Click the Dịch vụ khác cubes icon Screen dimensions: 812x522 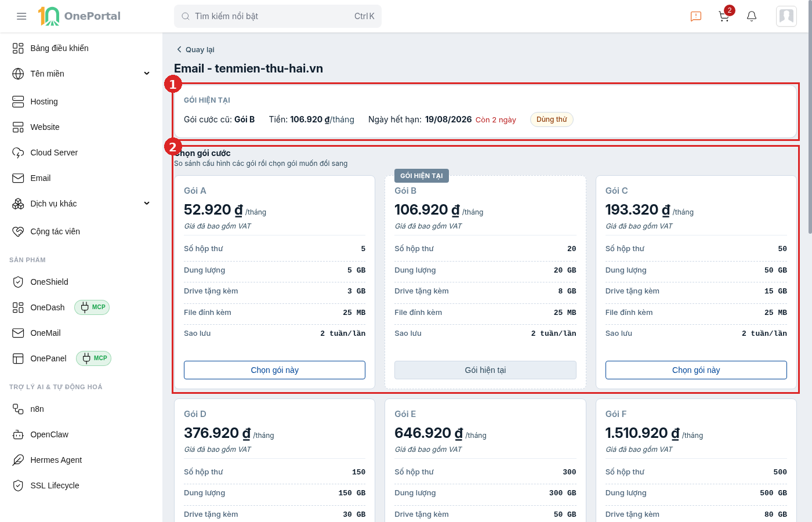pyautogui.click(x=18, y=204)
